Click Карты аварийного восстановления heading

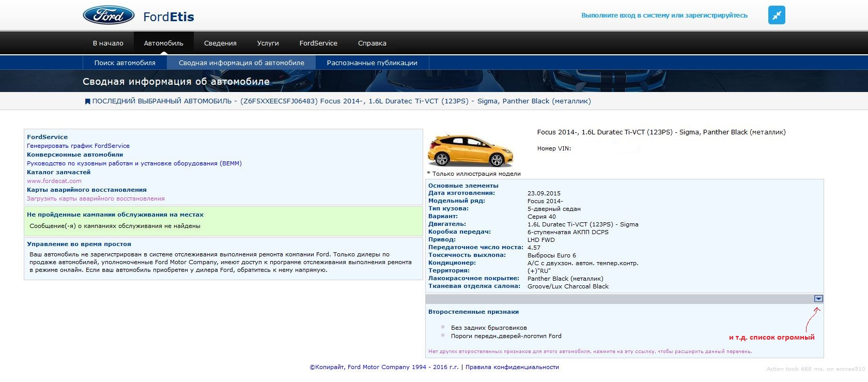pos(87,190)
